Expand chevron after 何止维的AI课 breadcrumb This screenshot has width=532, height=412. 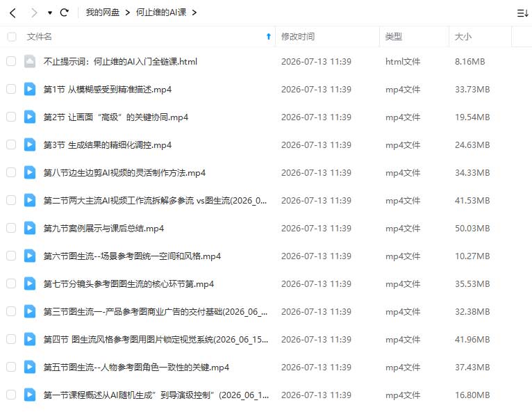point(194,13)
